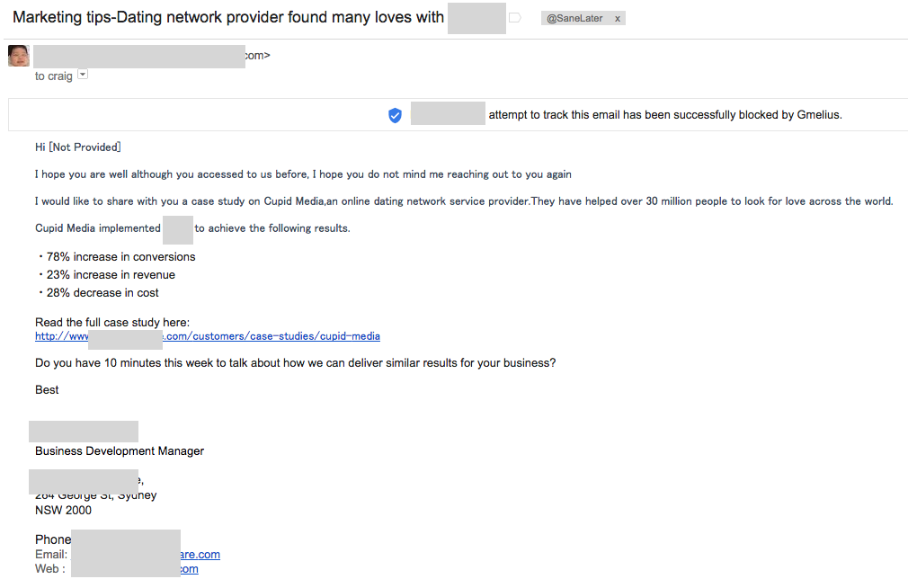Viewport: 908px width, 588px height.
Task: Click the "Hi [Not Provided]" greeting
Action: pos(77,147)
